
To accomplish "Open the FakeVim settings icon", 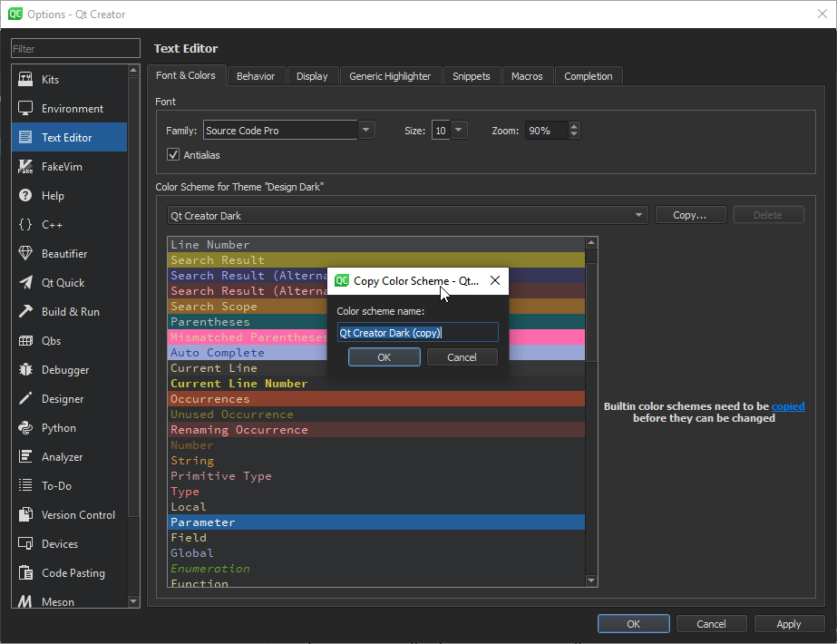I will [25, 167].
